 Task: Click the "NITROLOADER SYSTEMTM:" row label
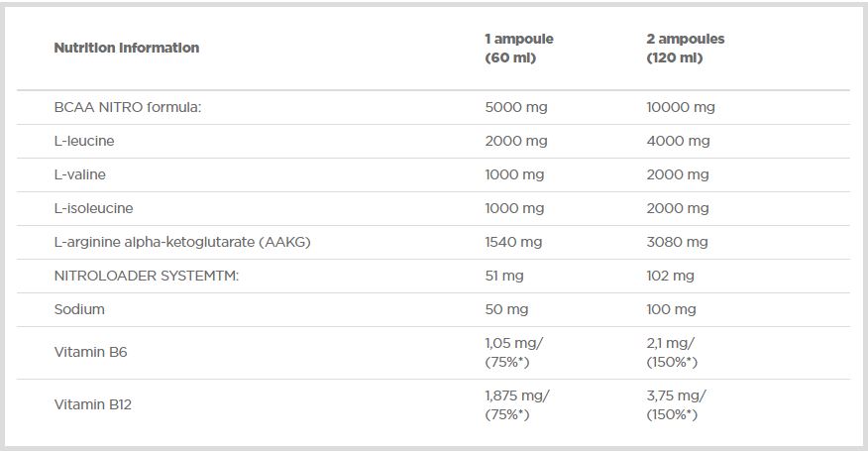tap(146, 276)
